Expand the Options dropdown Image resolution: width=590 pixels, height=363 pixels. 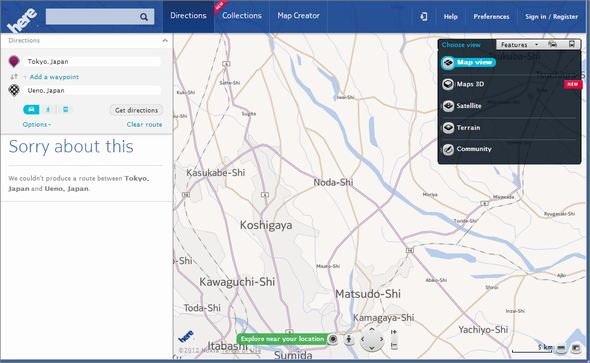click(37, 125)
